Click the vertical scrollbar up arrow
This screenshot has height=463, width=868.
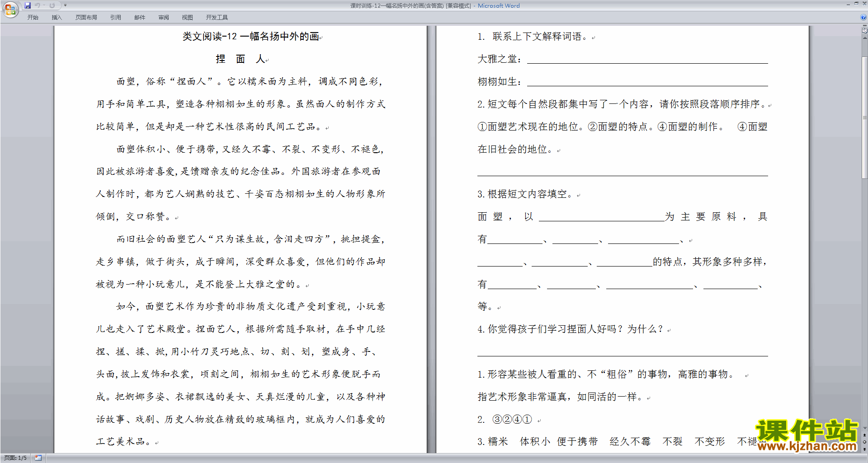pyautogui.click(x=864, y=37)
